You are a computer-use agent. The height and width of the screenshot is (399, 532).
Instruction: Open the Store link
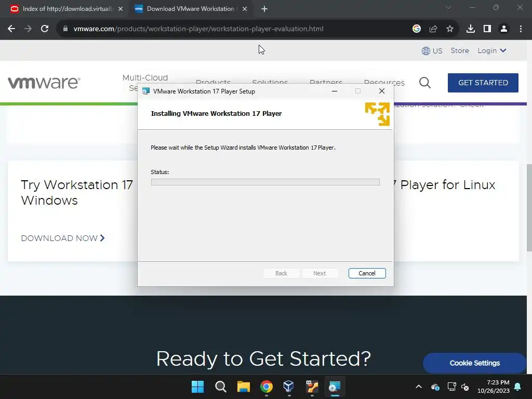[460, 50]
